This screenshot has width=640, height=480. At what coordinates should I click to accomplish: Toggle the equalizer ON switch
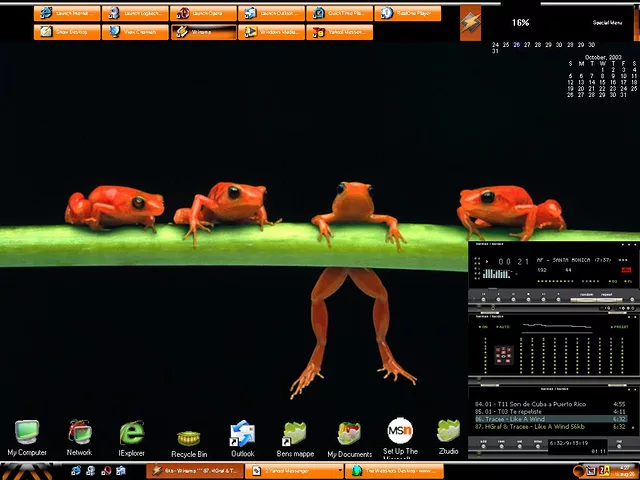point(485,326)
